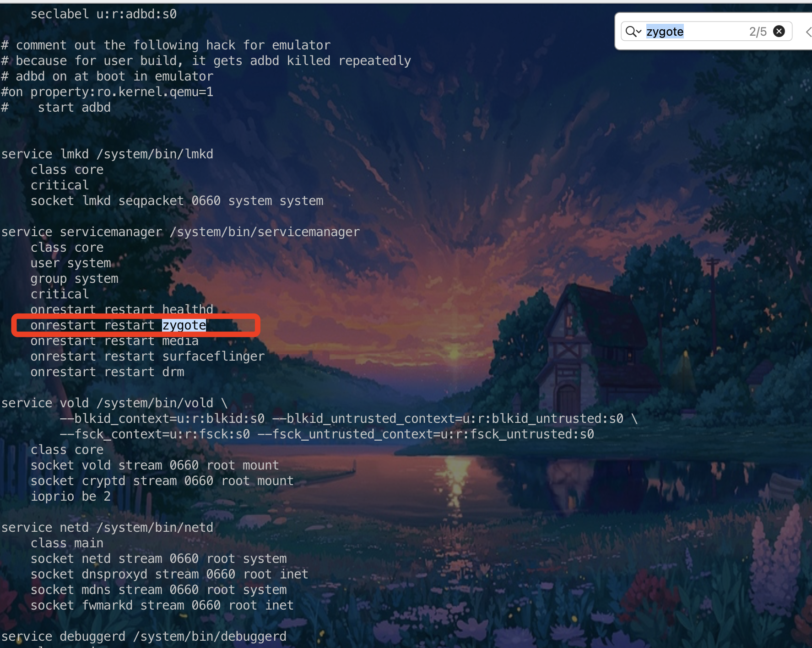Click the 'user system' line
The image size is (812, 648).
70,263
